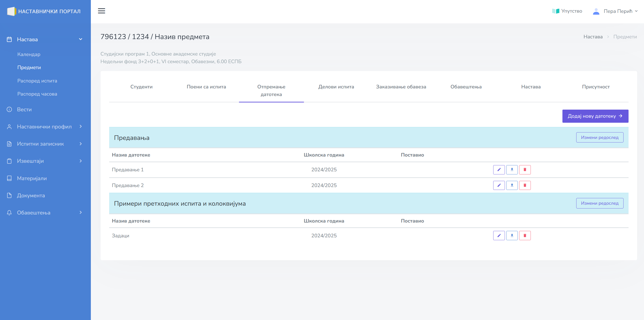Edit the Задаци file entry
Viewport: 644px width, 320px height.
[x=499, y=236]
